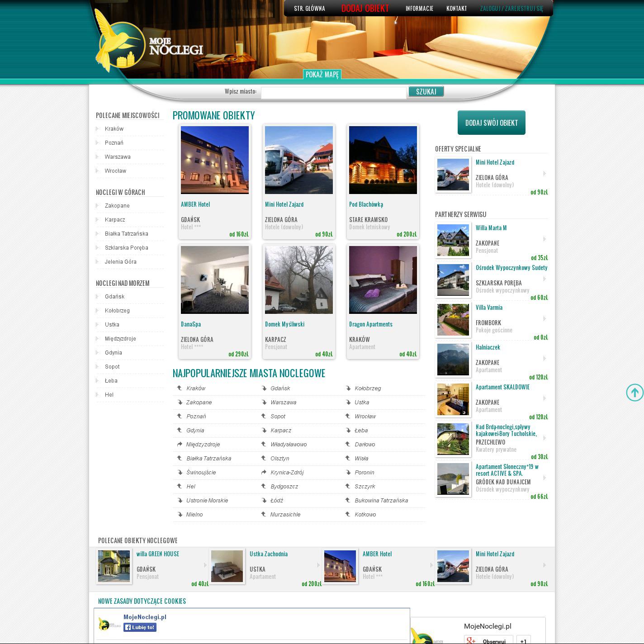644x644 pixels.
Task: Click the Poznań link in the sidebar
Action: click(x=114, y=143)
